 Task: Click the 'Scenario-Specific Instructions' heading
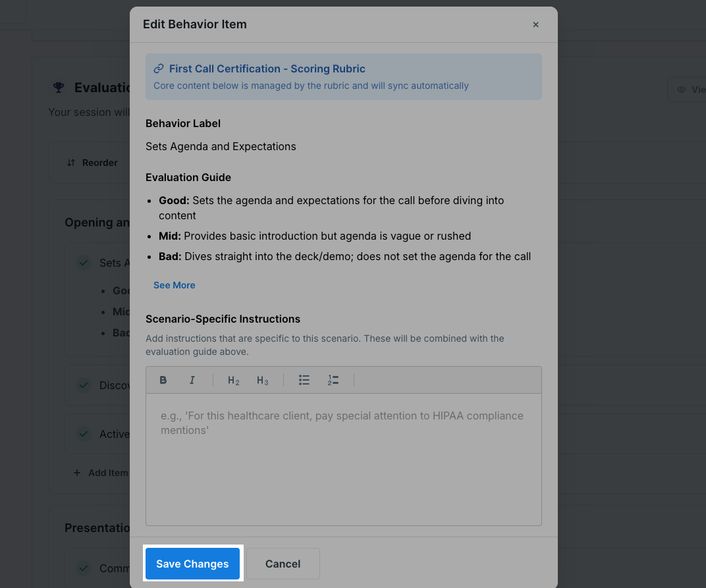[x=223, y=319]
